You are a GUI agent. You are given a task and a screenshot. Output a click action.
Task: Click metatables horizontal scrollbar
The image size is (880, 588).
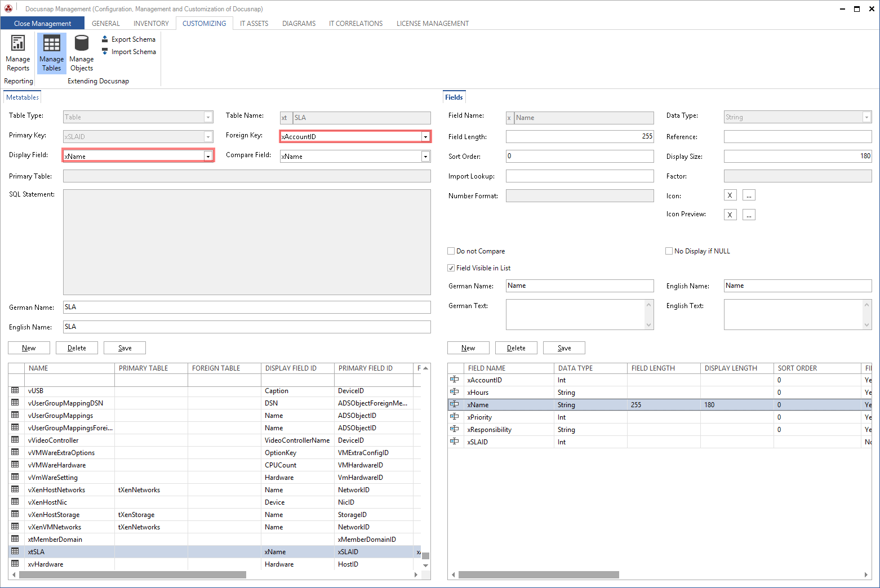[132, 575]
